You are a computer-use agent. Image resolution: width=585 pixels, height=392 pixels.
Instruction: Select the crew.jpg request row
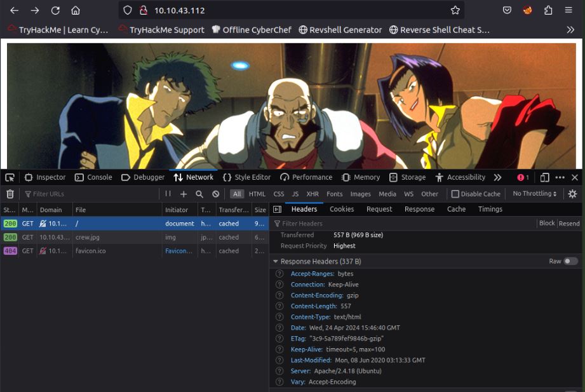(134, 237)
